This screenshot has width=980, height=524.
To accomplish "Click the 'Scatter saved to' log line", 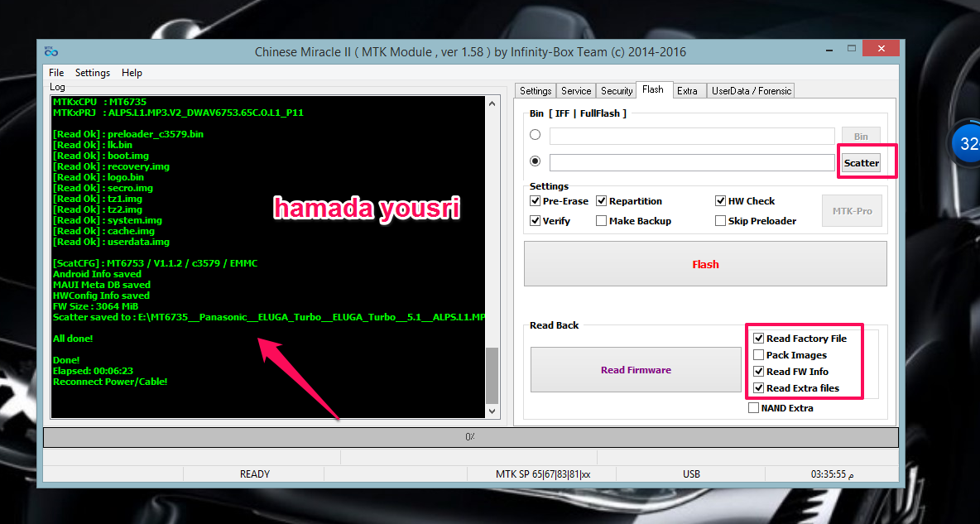I will [269, 317].
